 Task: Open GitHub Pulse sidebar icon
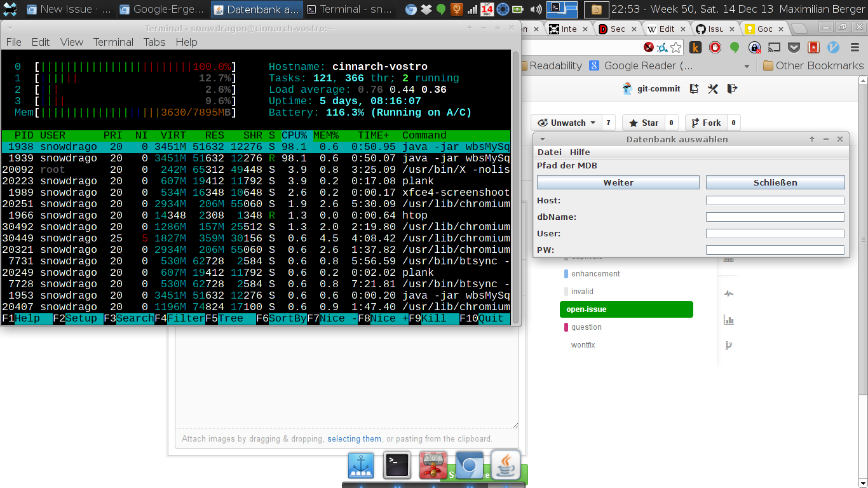(x=728, y=294)
